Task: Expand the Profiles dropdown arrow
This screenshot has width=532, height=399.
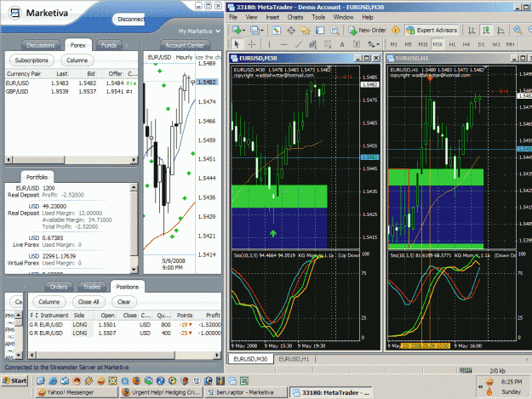Action: coord(262,31)
